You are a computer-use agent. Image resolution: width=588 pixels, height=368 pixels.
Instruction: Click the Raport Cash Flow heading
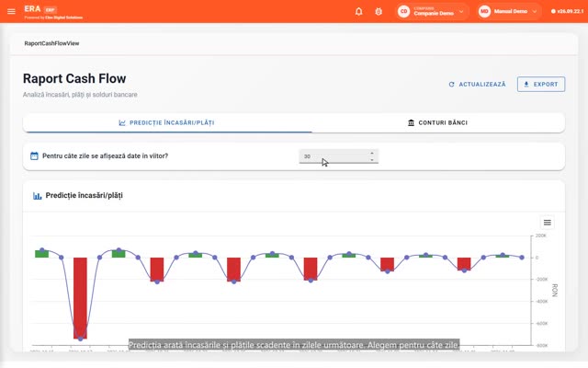pos(74,78)
